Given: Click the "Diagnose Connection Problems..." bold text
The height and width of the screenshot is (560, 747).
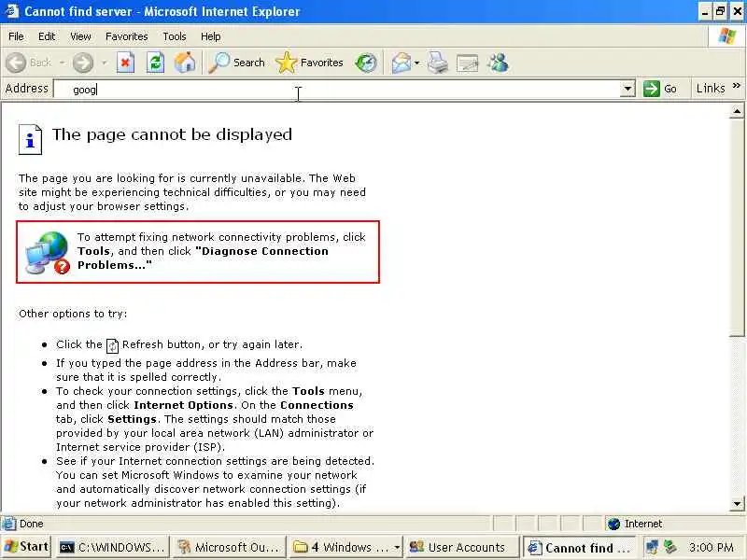Looking at the screenshot, I should pos(203,259).
